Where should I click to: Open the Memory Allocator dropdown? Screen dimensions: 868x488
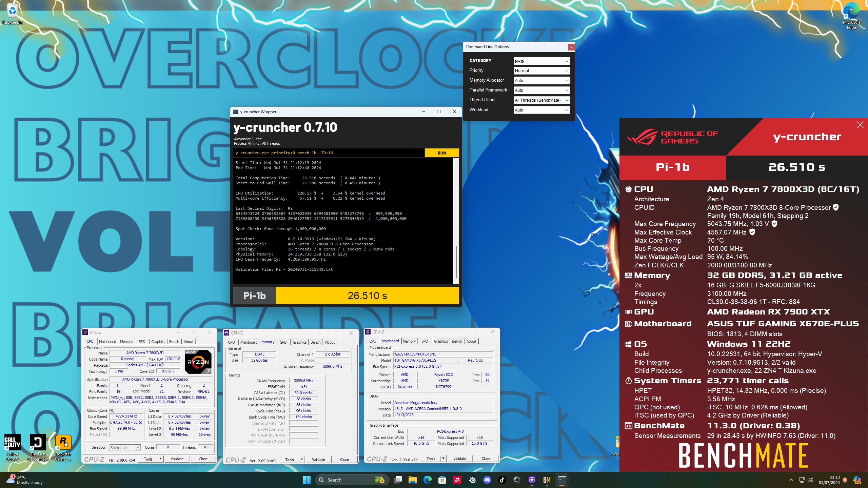[541, 81]
